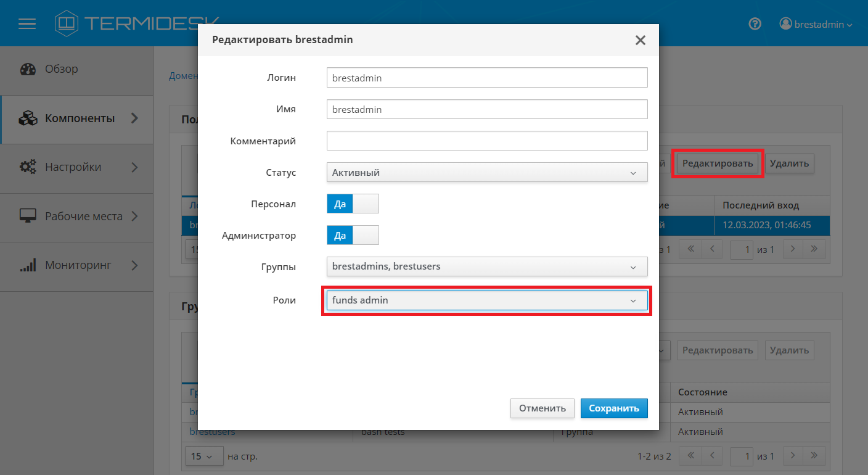Toggle the Администратор switch
This screenshot has width=868, height=475.
pos(353,235)
